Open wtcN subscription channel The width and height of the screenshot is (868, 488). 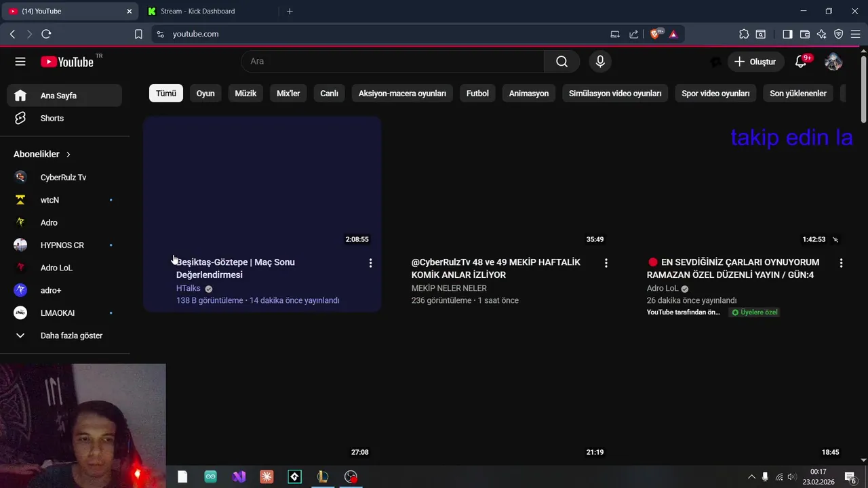coord(64,200)
